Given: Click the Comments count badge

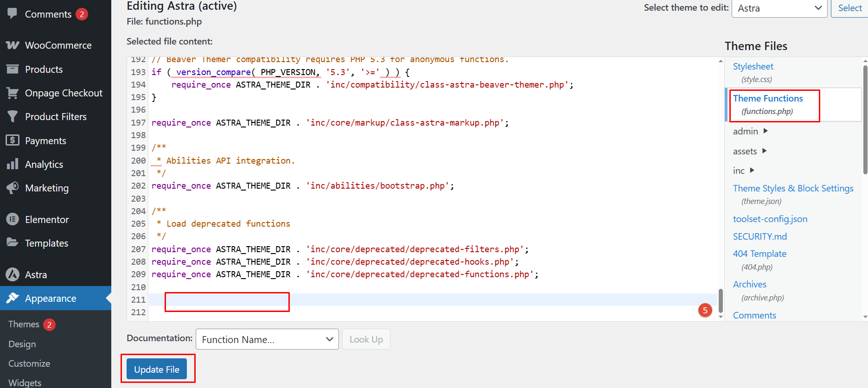Looking at the screenshot, I should tap(82, 14).
